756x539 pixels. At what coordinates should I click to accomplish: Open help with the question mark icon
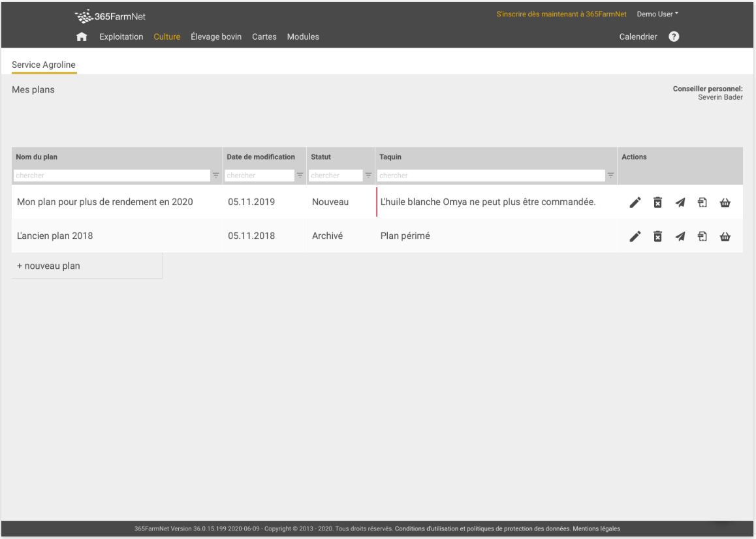[x=674, y=37]
